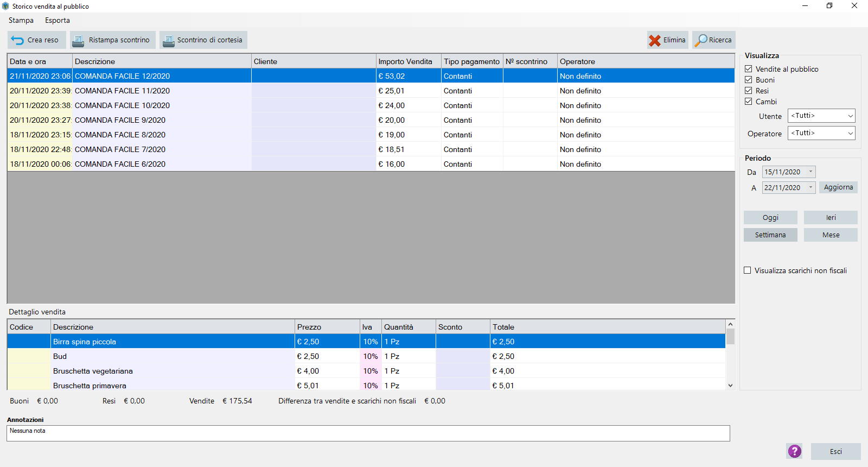Open the Da date picker 15/11/2020
This screenshot has height=467, width=868.
(x=789, y=172)
